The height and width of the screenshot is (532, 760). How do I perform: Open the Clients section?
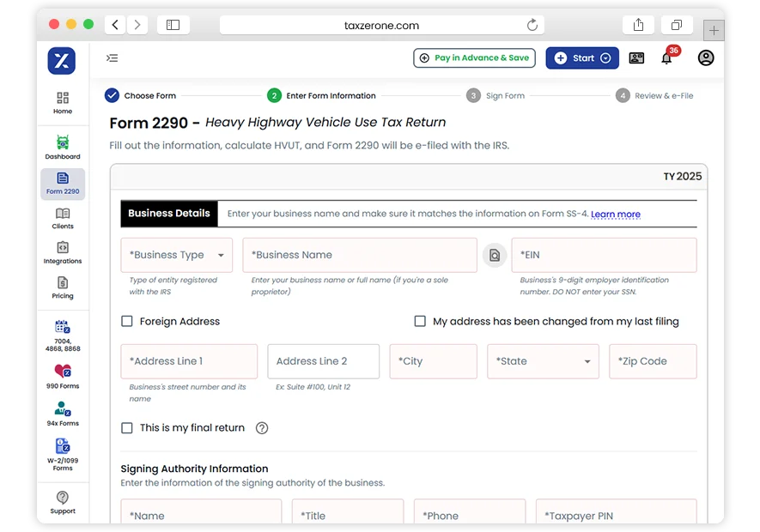(x=62, y=219)
